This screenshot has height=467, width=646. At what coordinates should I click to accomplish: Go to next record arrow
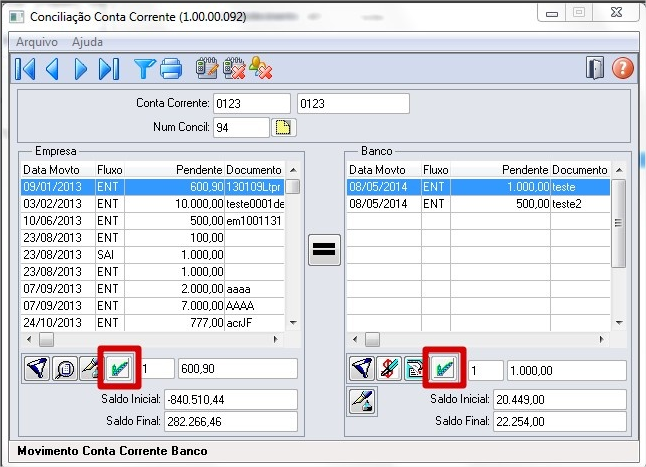[80, 69]
